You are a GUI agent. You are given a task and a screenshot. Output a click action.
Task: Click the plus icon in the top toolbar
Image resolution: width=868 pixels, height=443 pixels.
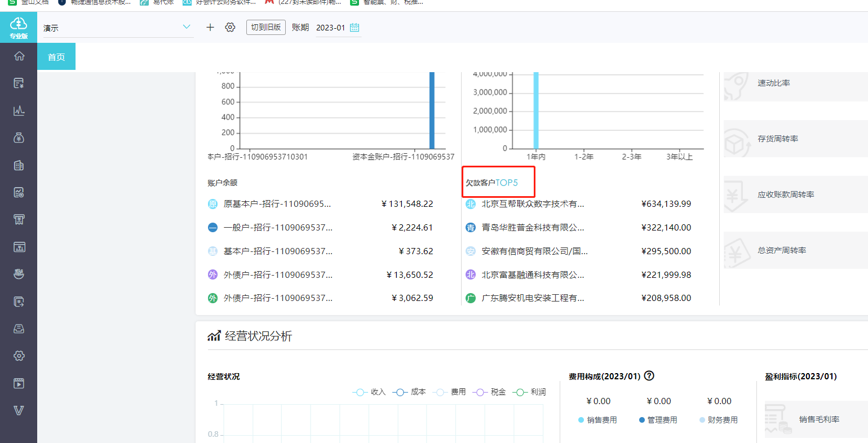209,27
